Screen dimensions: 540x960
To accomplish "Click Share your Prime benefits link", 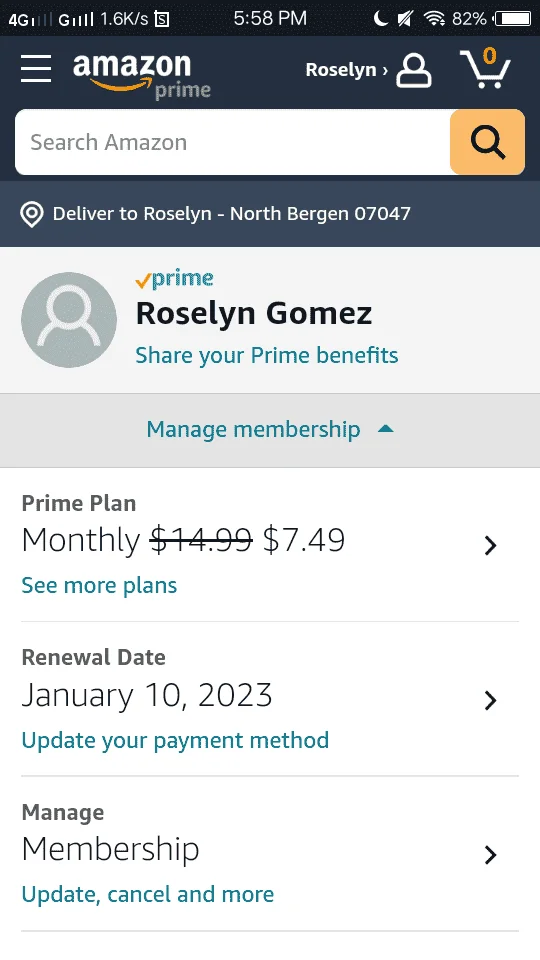I will (267, 356).
